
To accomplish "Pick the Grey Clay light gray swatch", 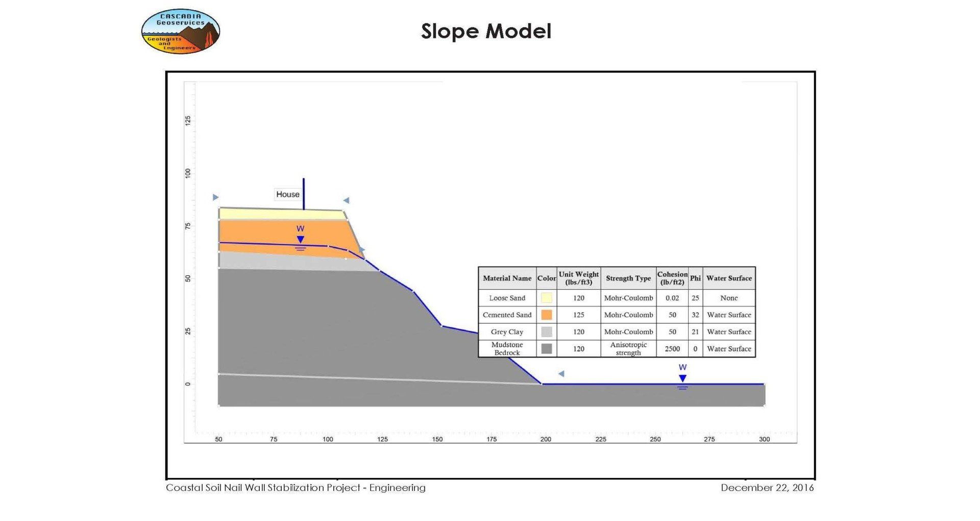I will (x=546, y=331).
